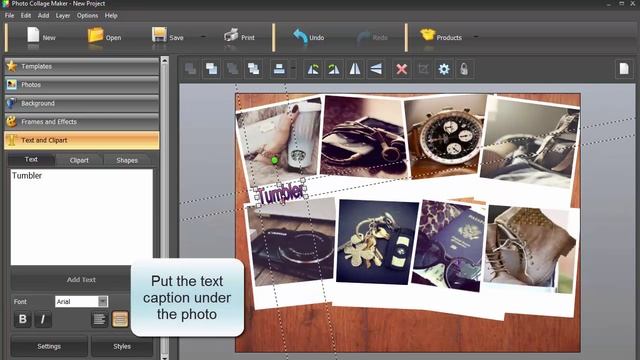Viewport: 640px width, 360px height.
Task: Click the crop tool icon
Action: pos(423,69)
